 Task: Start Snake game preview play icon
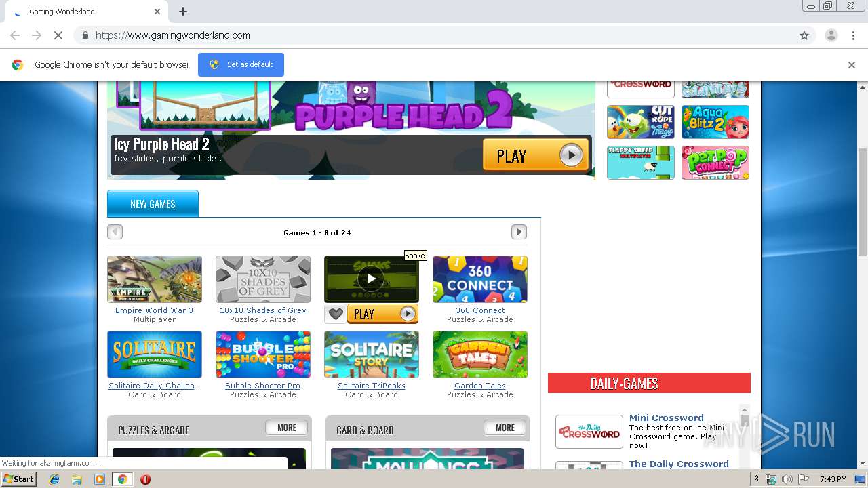[371, 279]
